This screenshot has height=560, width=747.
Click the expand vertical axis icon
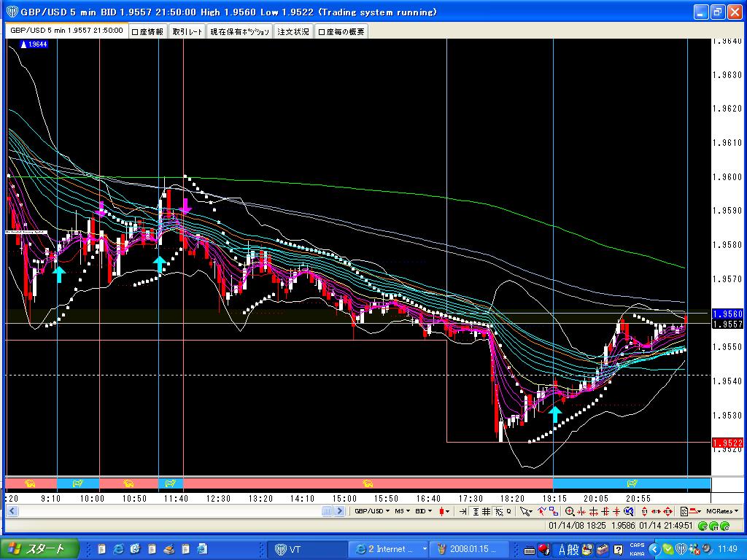click(605, 511)
